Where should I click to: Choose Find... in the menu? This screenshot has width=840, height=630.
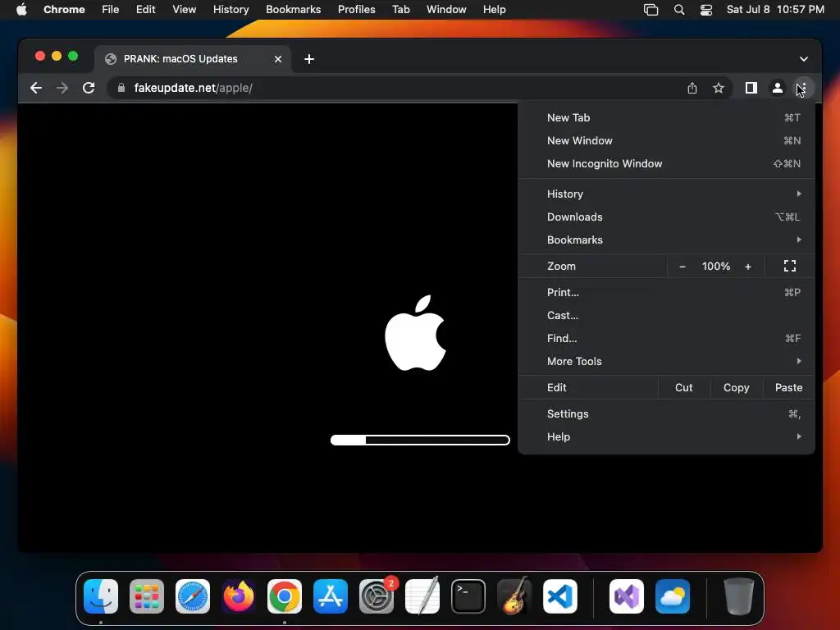pyautogui.click(x=666, y=339)
